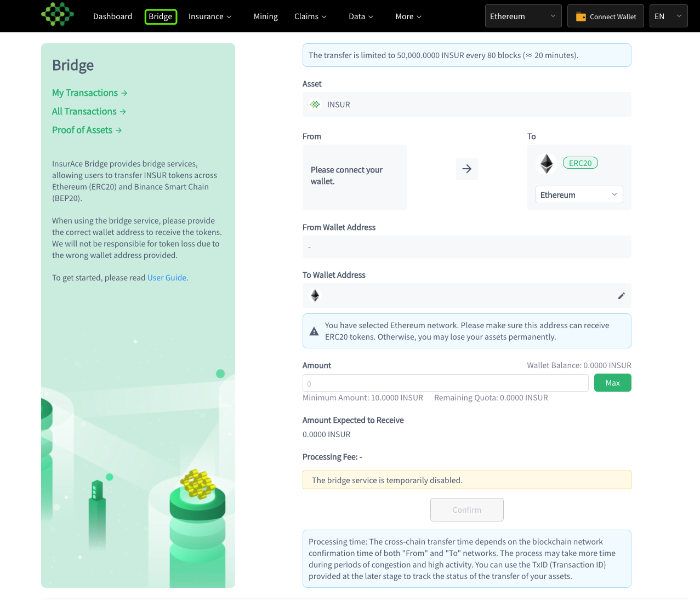Click 'The bridge service is temporarily disabled.' notice
Image resolution: width=700 pixels, height=602 pixels.
[467, 480]
